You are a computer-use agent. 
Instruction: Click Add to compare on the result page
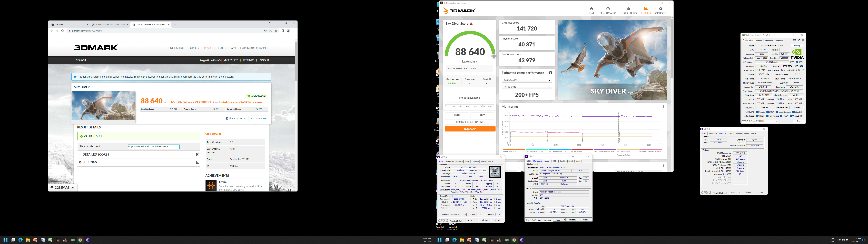tap(258, 118)
